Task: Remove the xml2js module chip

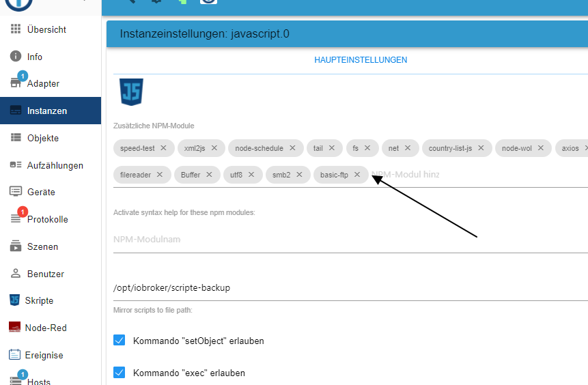Action: pos(214,148)
